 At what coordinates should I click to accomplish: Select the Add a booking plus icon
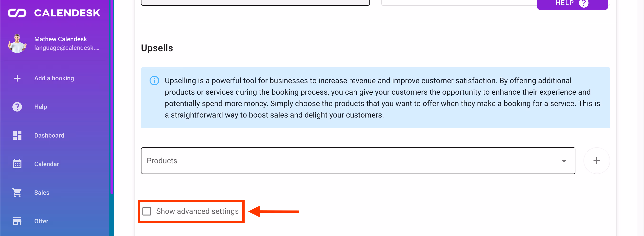click(x=17, y=78)
